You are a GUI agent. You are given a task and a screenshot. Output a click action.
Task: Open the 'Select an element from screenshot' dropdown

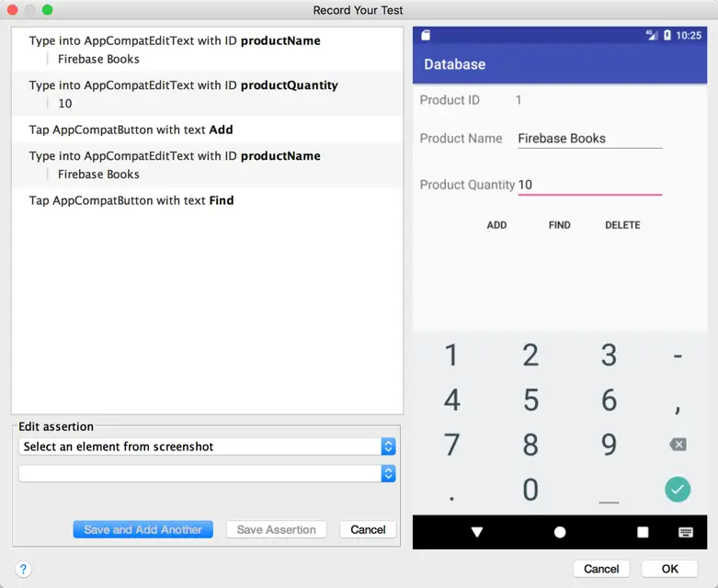208,447
